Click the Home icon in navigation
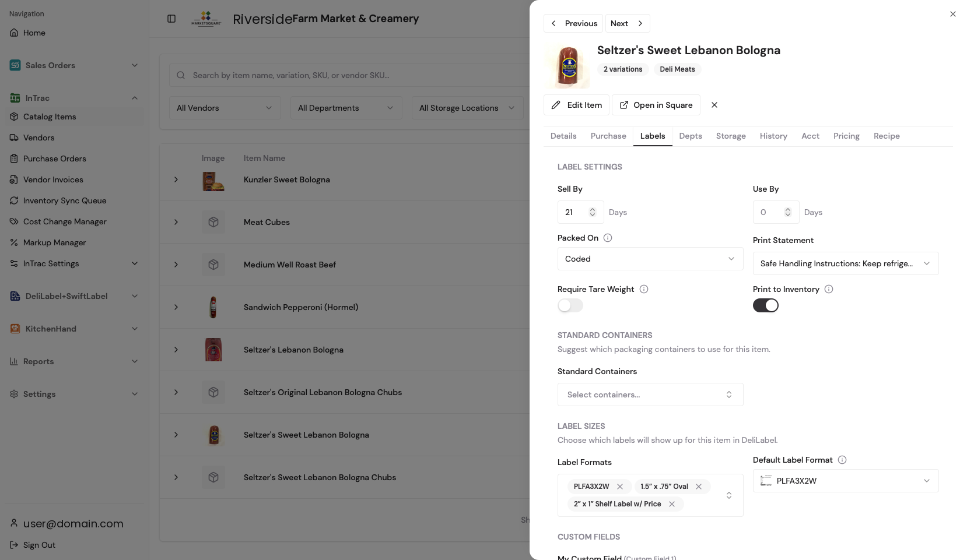Screen dimensions: 967x560 (14, 33)
